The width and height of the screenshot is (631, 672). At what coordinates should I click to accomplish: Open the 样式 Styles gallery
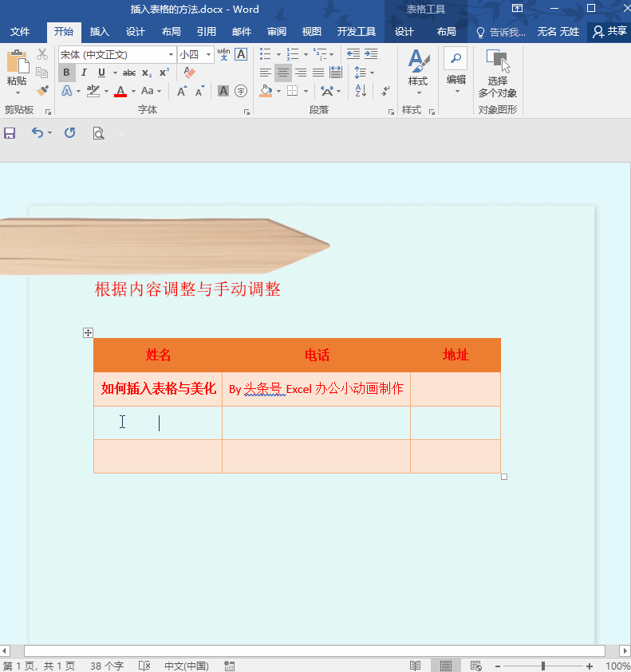click(418, 72)
